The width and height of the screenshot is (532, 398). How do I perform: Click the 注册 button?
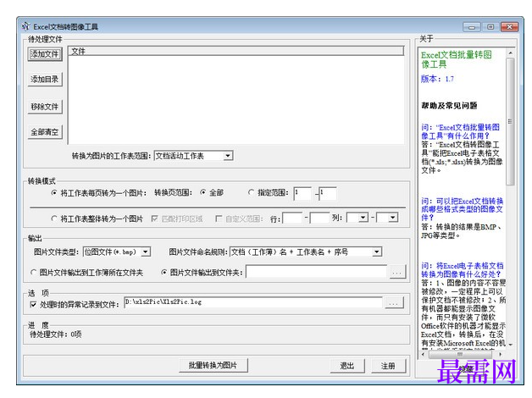pyautogui.click(x=388, y=366)
